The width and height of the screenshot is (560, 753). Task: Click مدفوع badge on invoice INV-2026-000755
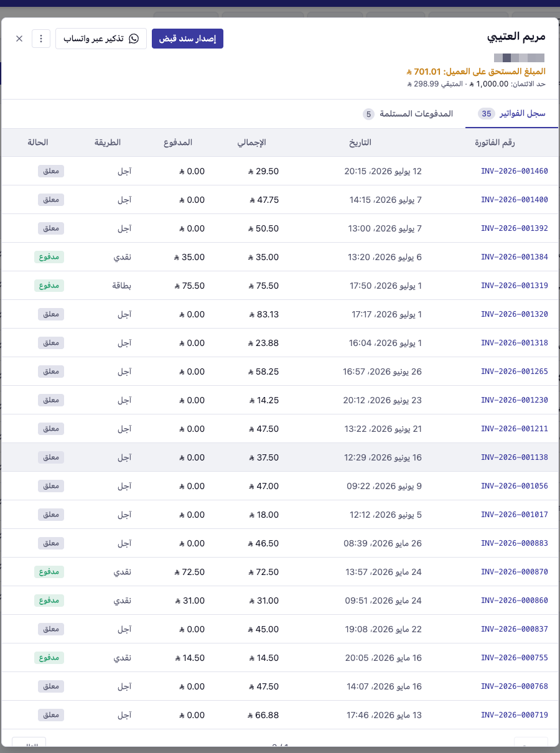49,658
